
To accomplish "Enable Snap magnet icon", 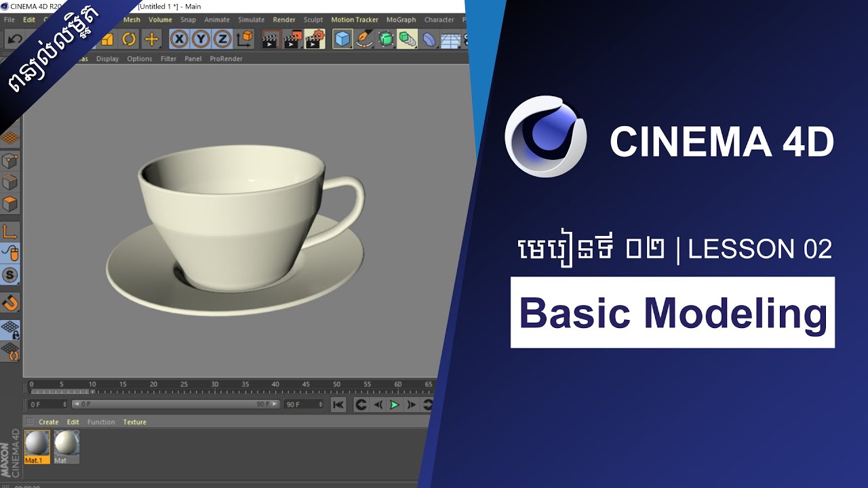I will [10, 302].
